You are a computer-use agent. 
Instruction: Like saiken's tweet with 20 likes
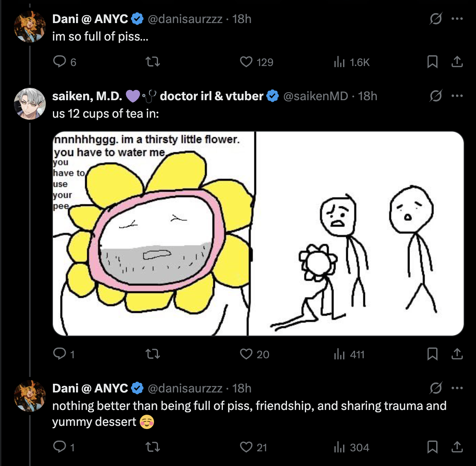(246, 354)
